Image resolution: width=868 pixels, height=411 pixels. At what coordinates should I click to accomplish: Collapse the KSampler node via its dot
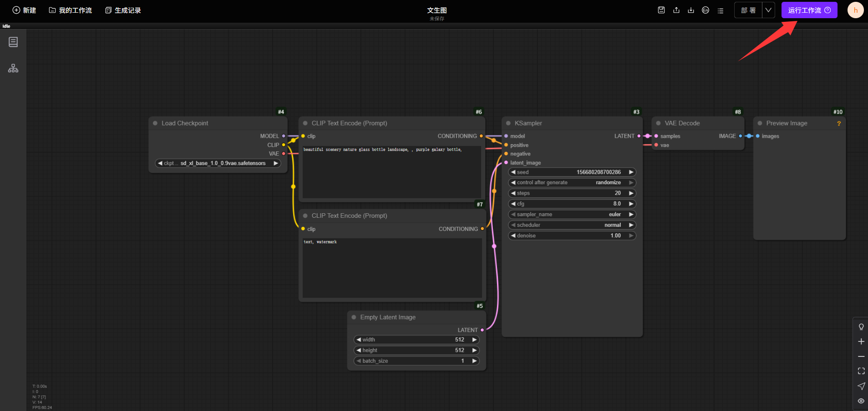pyautogui.click(x=508, y=123)
